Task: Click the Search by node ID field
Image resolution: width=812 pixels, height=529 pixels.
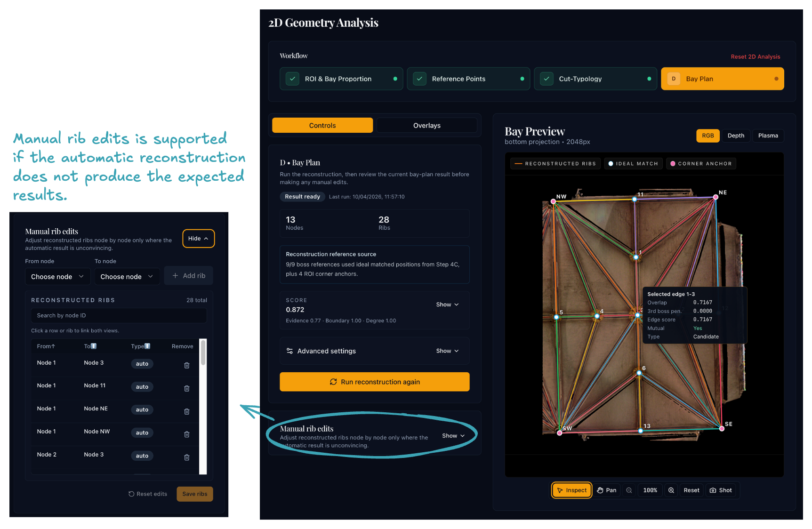Action: (x=119, y=315)
